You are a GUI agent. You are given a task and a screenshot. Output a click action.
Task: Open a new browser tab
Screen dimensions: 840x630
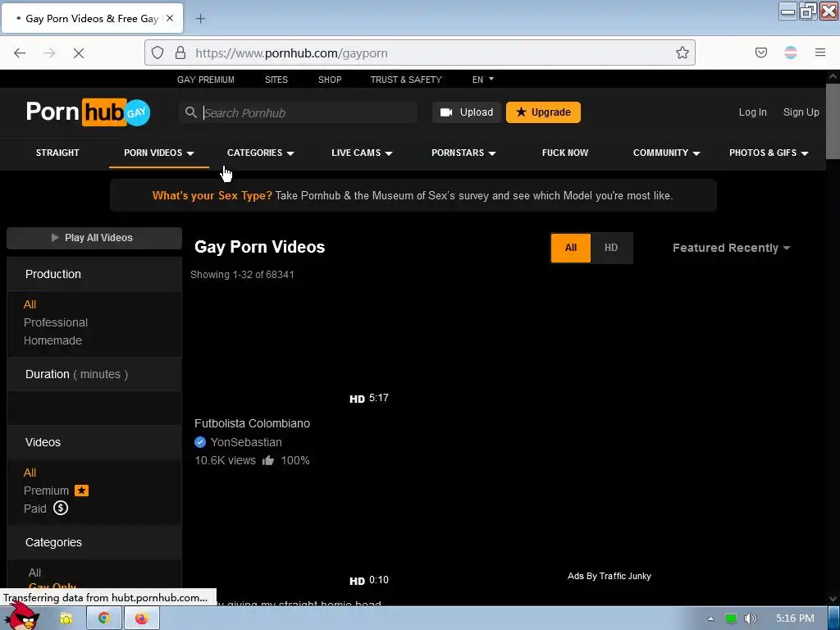click(200, 19)
